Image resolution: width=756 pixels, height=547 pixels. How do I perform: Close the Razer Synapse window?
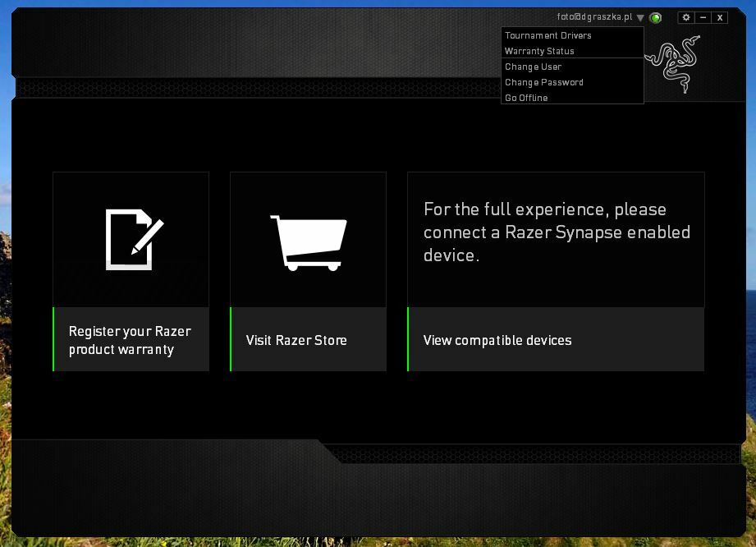pos(720,17)
